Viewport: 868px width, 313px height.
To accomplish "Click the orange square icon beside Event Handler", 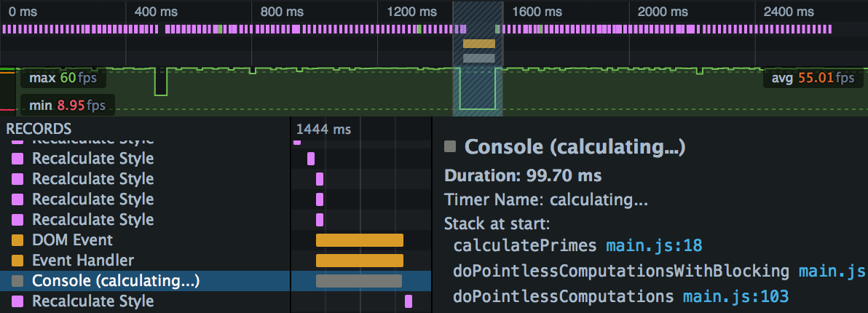I will (18, 261).
